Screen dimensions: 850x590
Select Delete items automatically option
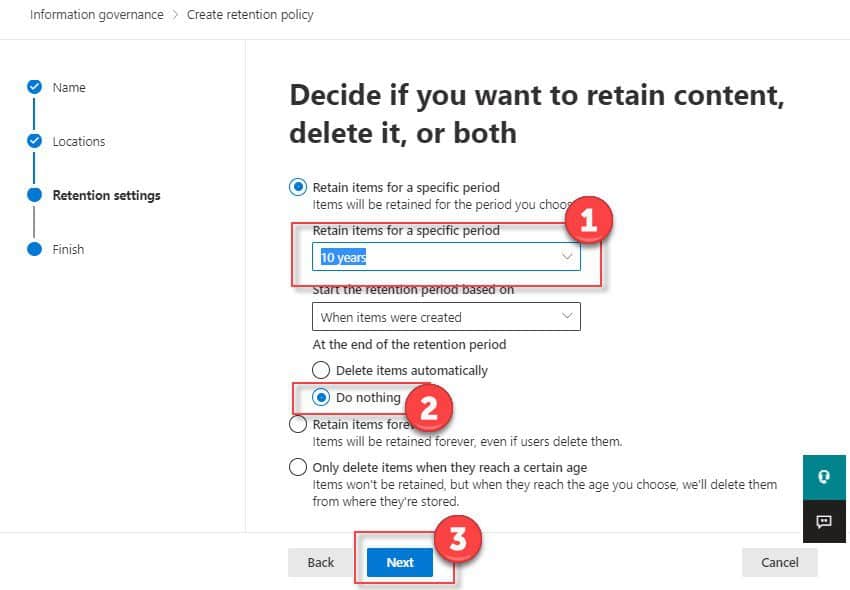(x=321, y=370)
